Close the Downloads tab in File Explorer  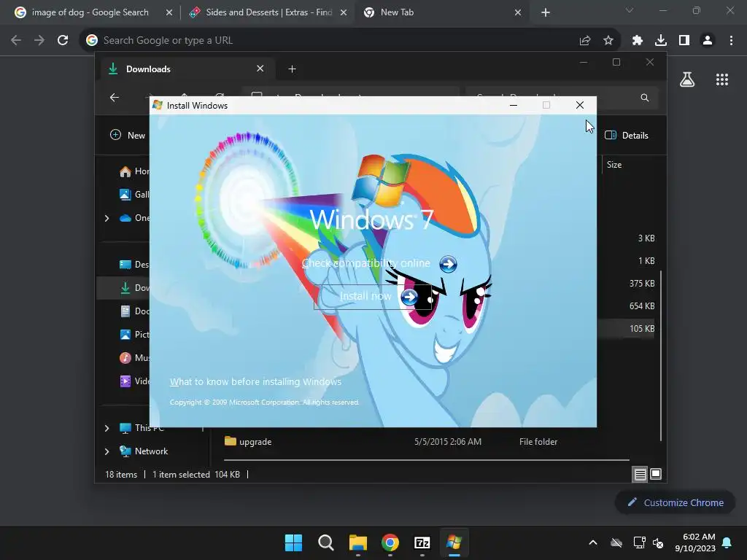pyautogui.click(x=260, y=69)
